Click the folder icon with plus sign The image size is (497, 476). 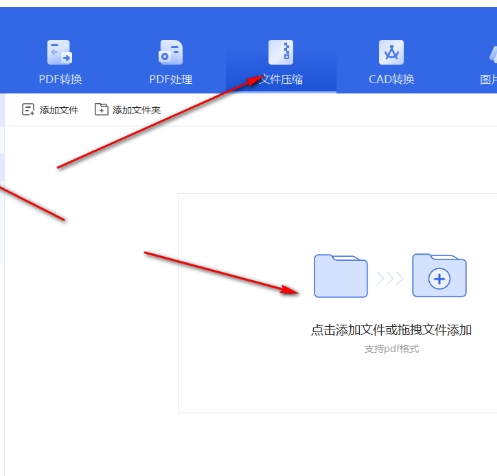(439, 275)
